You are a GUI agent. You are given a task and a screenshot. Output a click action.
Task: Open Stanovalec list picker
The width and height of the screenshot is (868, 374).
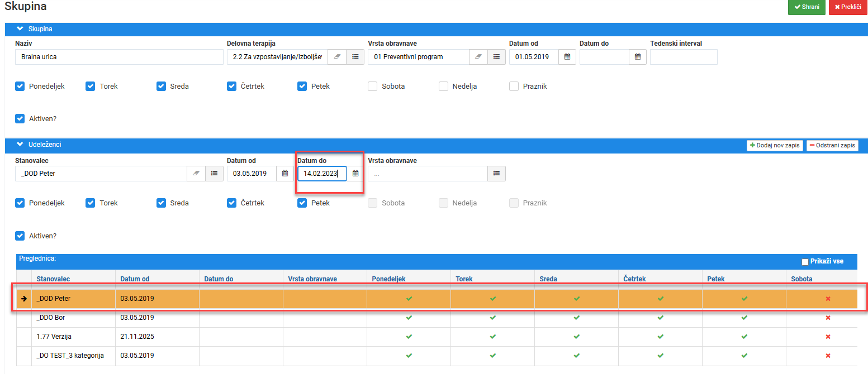click(214, 174)
